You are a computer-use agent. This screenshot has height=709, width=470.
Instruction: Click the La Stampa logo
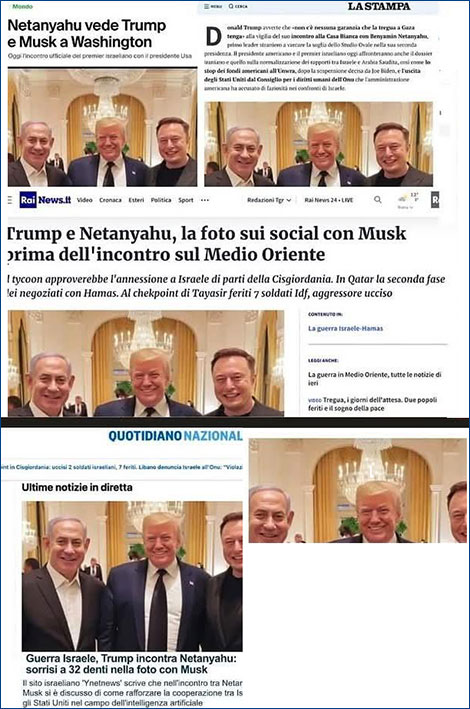[x=379, y=6]
